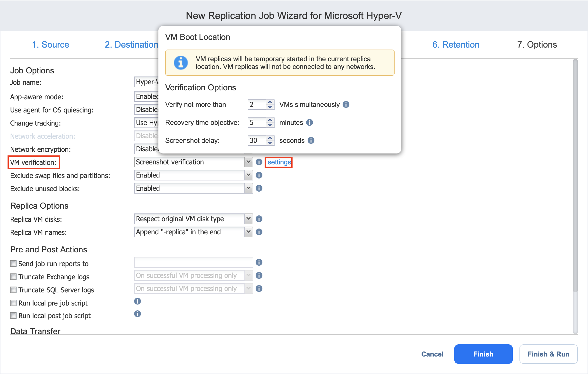Click info icon for Truncate SQL Server logs

(259, 289)
